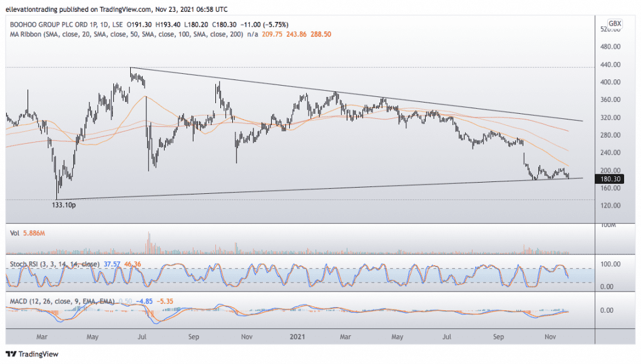This screenshot has height=364, width=641.
Task: Click the Jul label before 2021 on time axis
Action: tap(142, 337)
